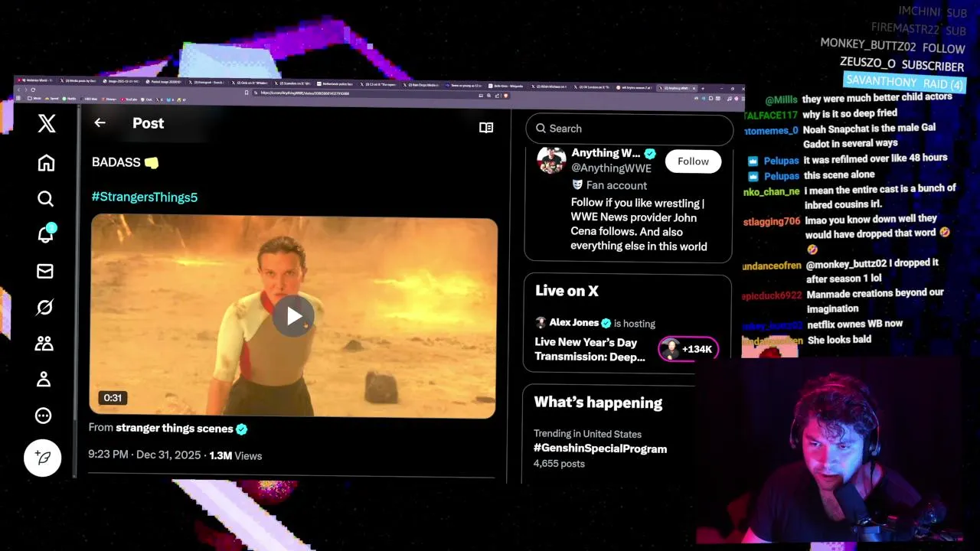Click chat message 'She looks bald'

839,340
